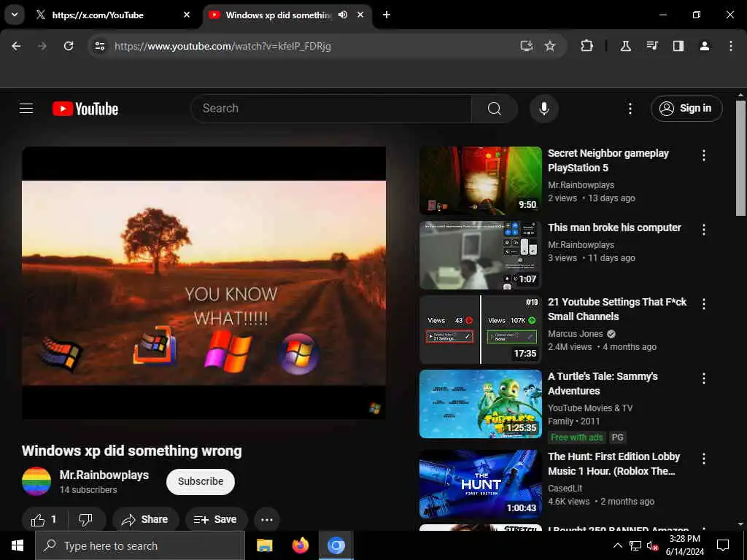Screen dimensions: 747x560
Task: Open the taskbar clock and date
Action: click(685, 545)
